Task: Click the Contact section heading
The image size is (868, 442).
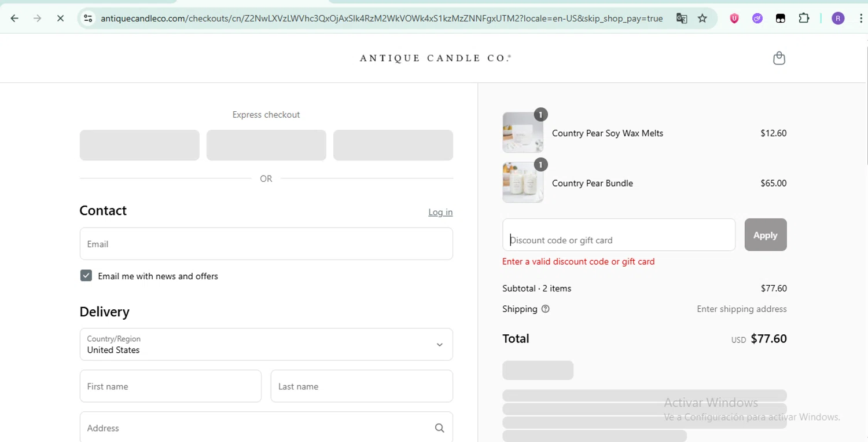Action: tap(103, 211)
